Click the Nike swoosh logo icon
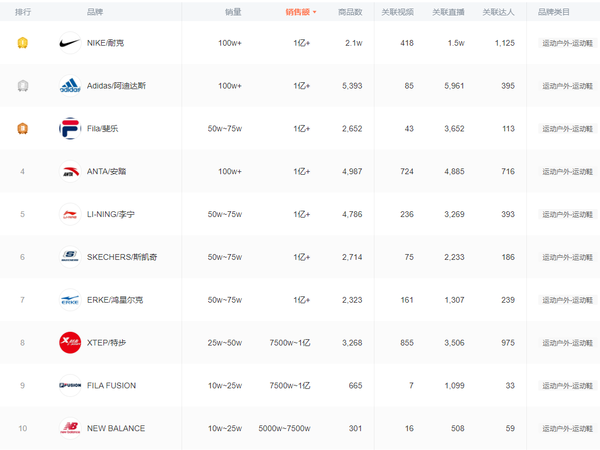 (70, 43)
